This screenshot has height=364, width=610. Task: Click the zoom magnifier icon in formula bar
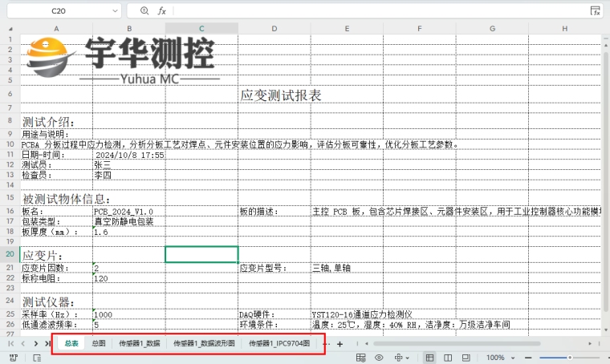144,11
